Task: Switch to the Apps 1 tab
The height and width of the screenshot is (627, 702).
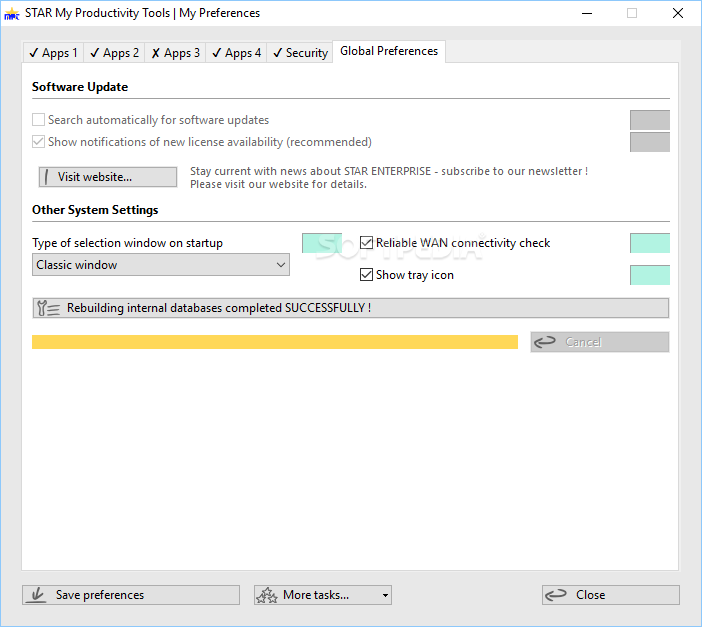Action: [x=53, y=53]
